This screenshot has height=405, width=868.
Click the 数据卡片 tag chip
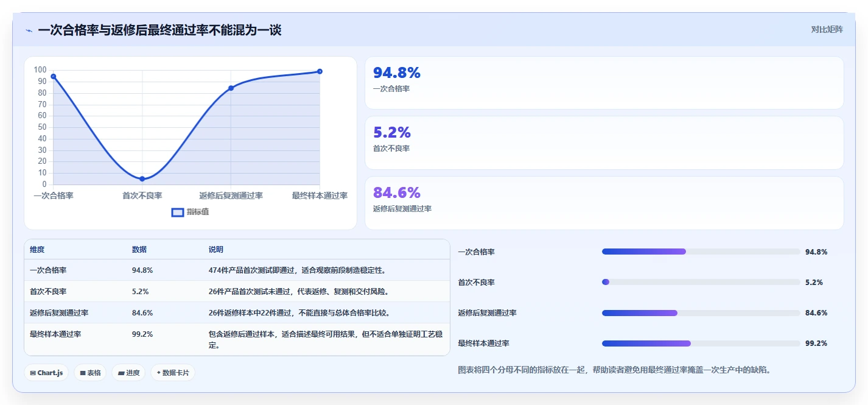(173, 372)
